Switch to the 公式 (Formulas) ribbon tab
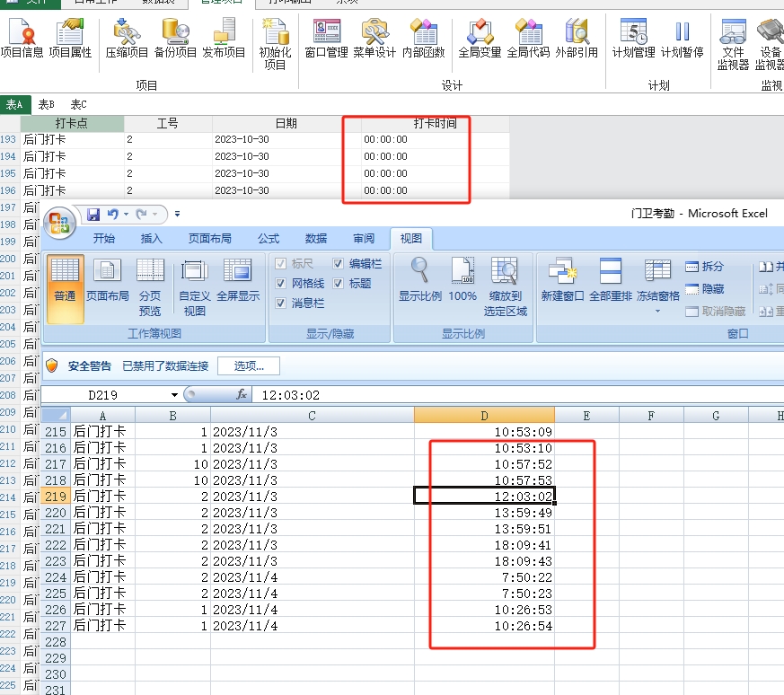 [x=268, y=239]
